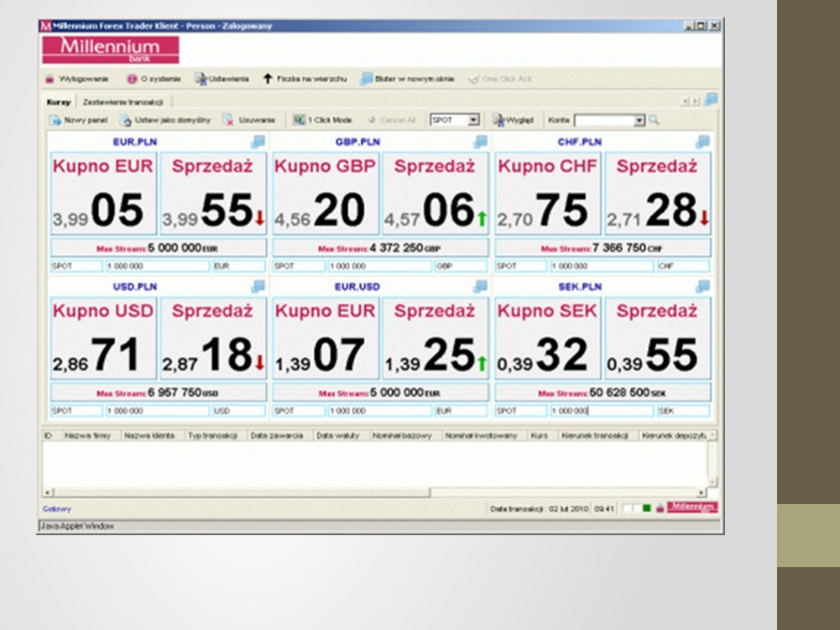The height and width of the screenshot is (630, 840).
Task: Click the Nowy panel icon
Action: point(56,121)
